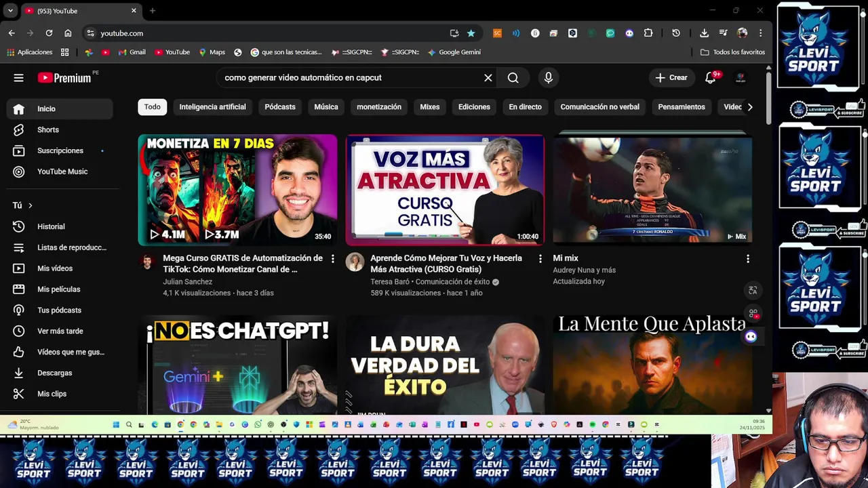Open Descargas in the sidebar
The image size is (868, 488).
tap(60, 373)
